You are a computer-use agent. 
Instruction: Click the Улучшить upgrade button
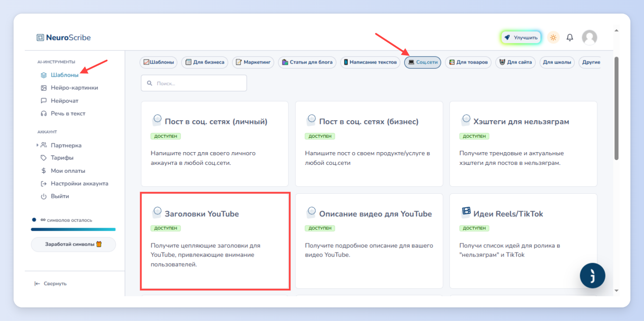point(521,38)
